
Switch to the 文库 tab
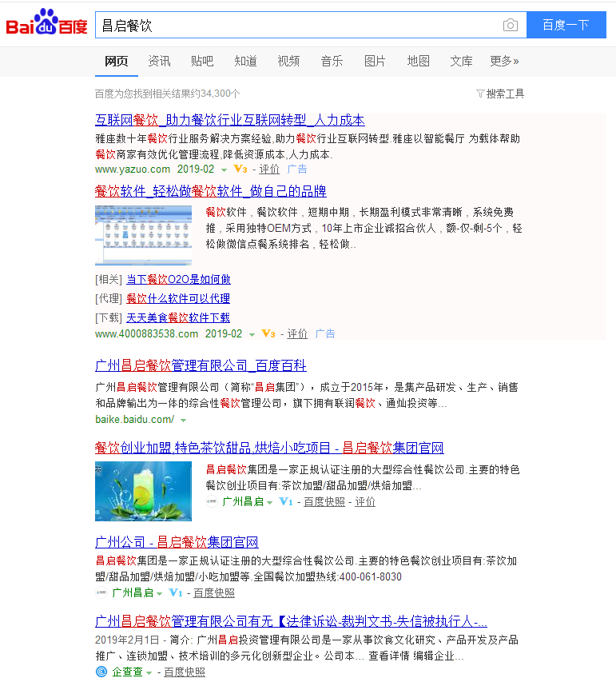[x=461, y=62]
